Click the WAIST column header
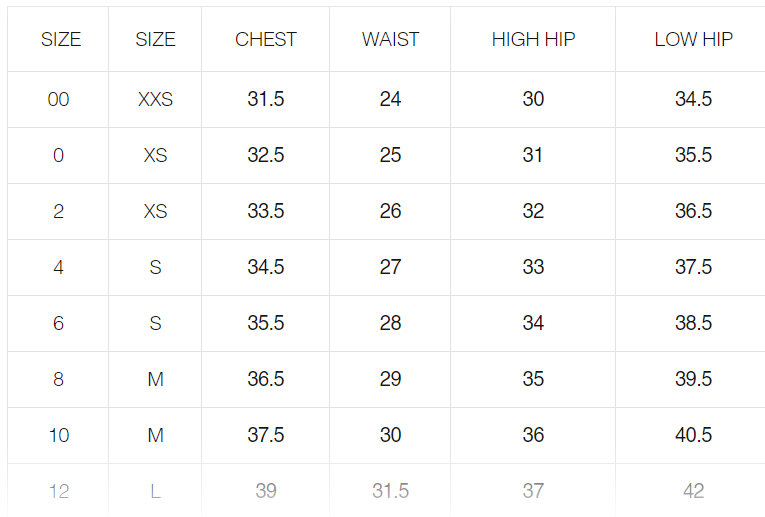This screenshot has height=517, width=765. (390, 40)
